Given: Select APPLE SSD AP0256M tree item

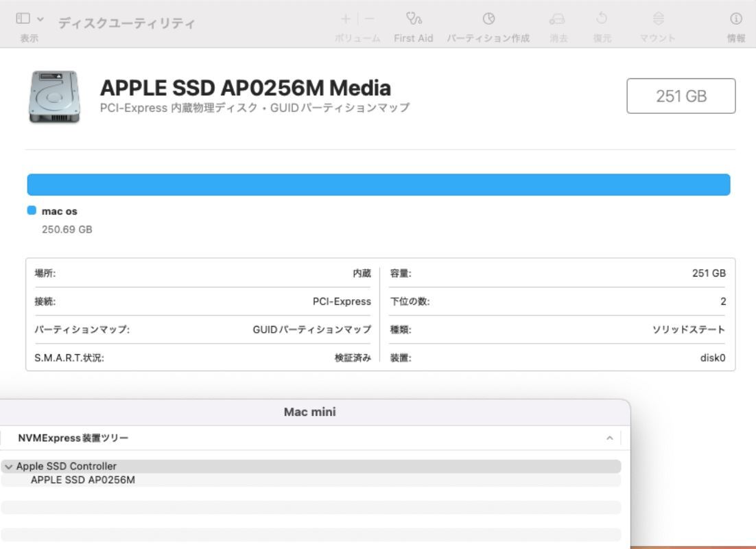Looking at the screenshot, I should 83,480.
